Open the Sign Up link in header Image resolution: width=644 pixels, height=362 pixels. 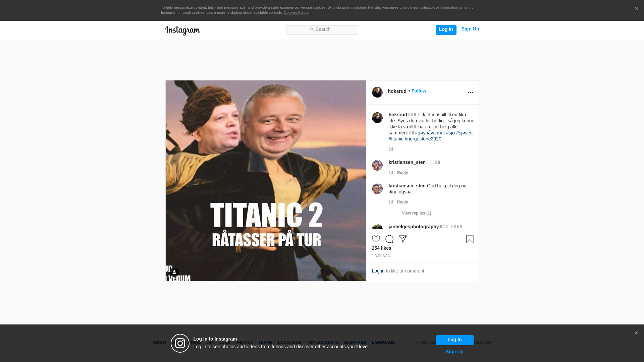pos(470,29)
